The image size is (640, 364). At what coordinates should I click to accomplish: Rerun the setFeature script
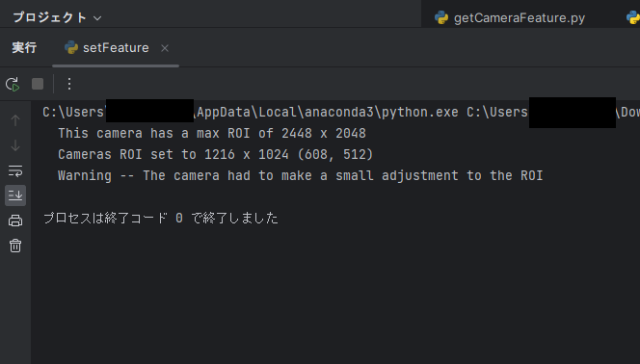[13, 84]
